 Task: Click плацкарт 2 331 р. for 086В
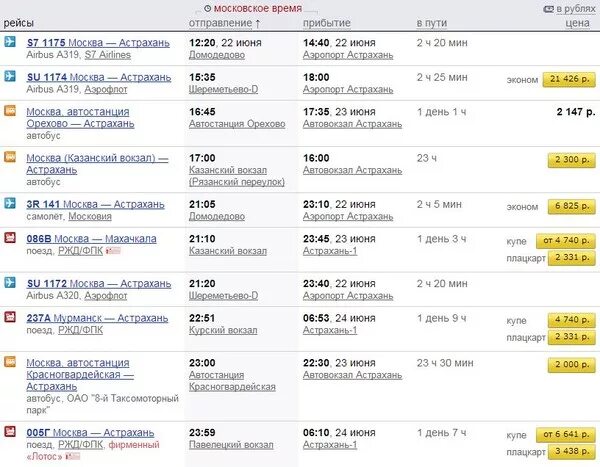point(572,258)
